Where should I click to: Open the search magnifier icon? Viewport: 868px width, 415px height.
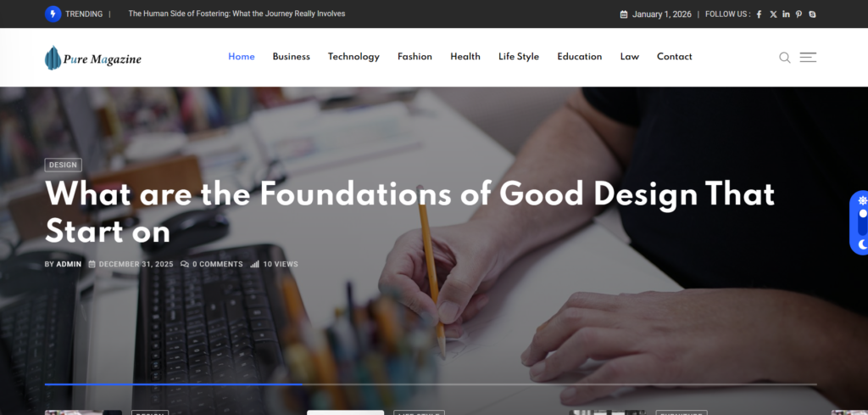tap(784, 57)
